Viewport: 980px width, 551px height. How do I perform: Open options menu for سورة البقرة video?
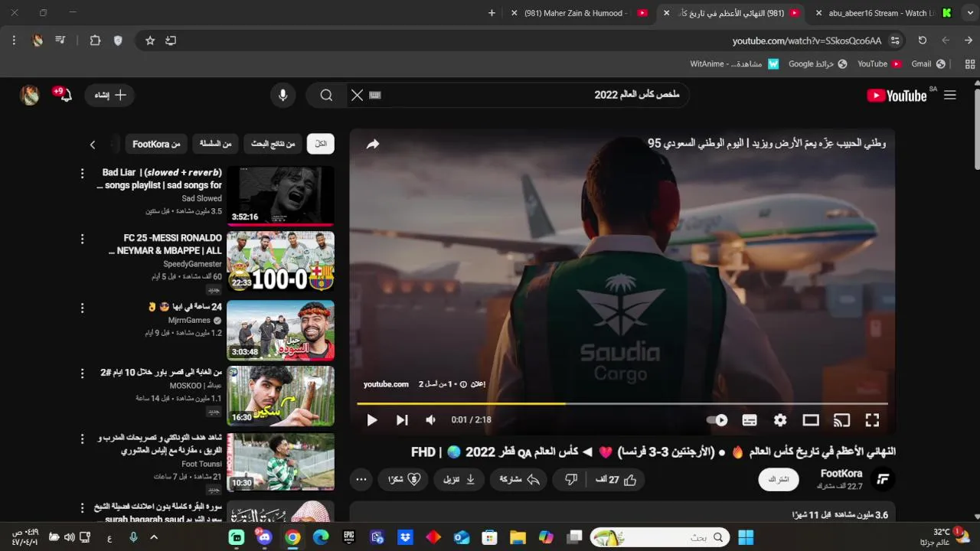(x=83, y=507)
